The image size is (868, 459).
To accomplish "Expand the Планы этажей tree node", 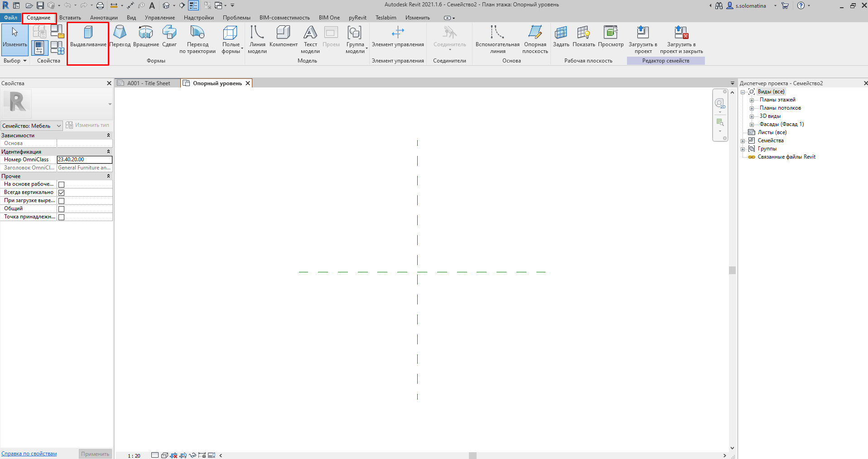I will (752, 100).
